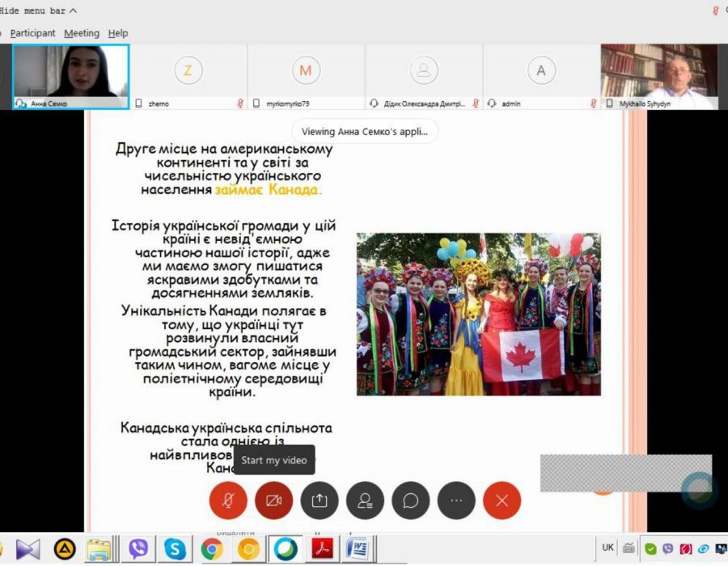Open more options ellipsis button
The width and height of the screenshot is (728, 566).
point(456,501)
